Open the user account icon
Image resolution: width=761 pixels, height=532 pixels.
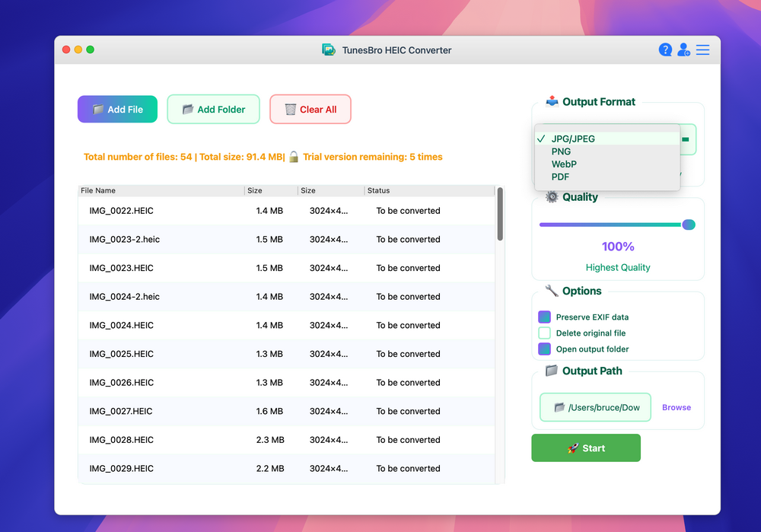(x=684, y=49)
